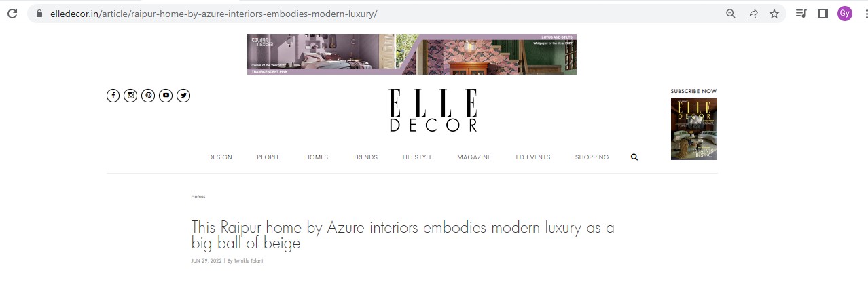The height and width of the screenshot is (291, 868).
Task: Open the Pinterest social icon
Action: (148, 96)
